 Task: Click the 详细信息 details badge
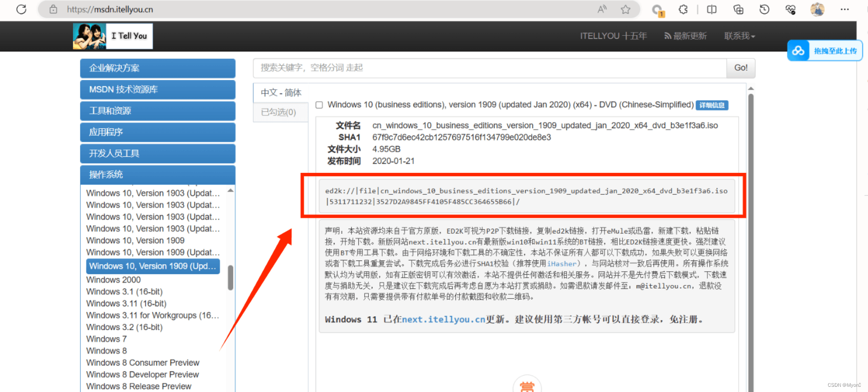[x=712, y=105]
